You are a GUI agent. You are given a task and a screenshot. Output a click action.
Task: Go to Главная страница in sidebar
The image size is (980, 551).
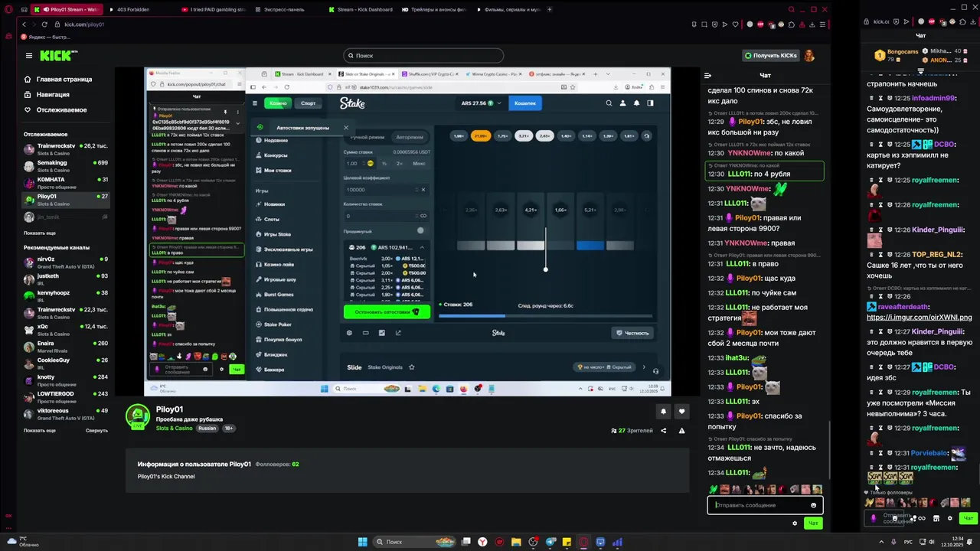tap(58, 79)
